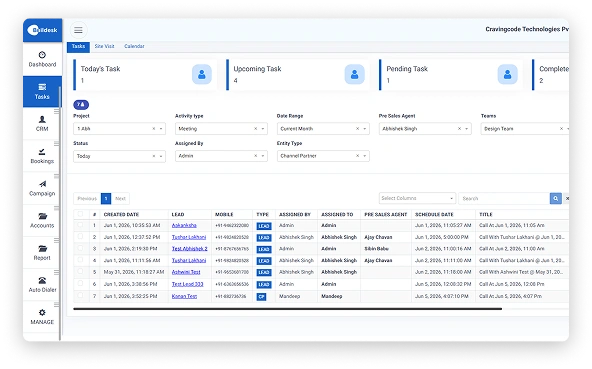Sort by SCHEDULE DATE column header

[x=434, y=215]
